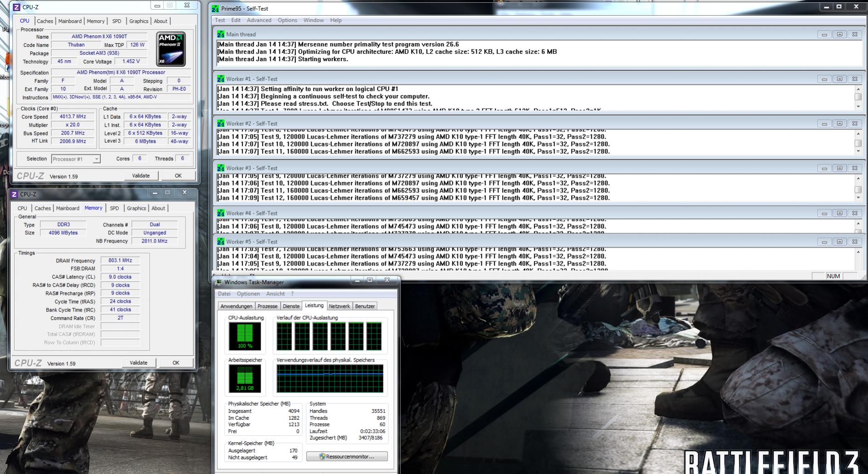Screen dimensions: 868x474
Task: Click the Worker #1 window icon
Action: [221, 79]
